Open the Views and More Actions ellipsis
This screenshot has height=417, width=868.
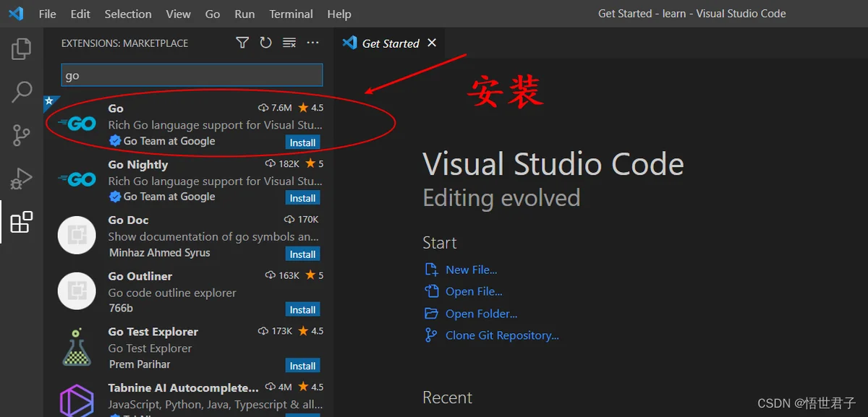(312, 43)
